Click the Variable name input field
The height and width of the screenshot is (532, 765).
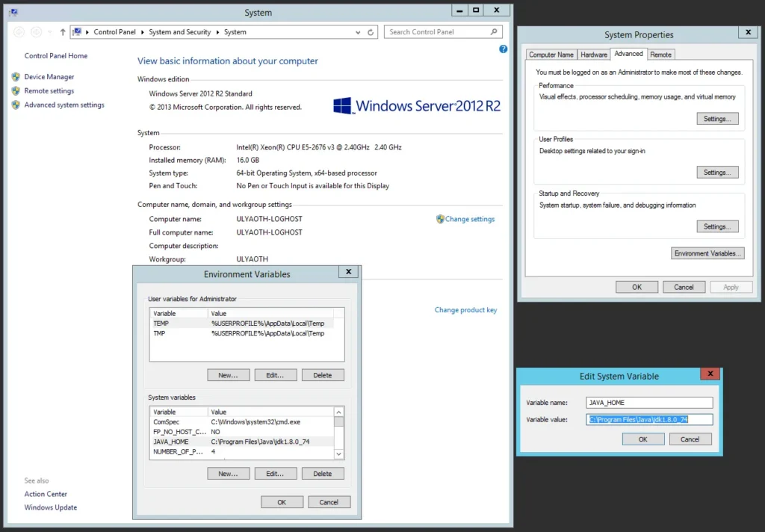click(649, 403)
